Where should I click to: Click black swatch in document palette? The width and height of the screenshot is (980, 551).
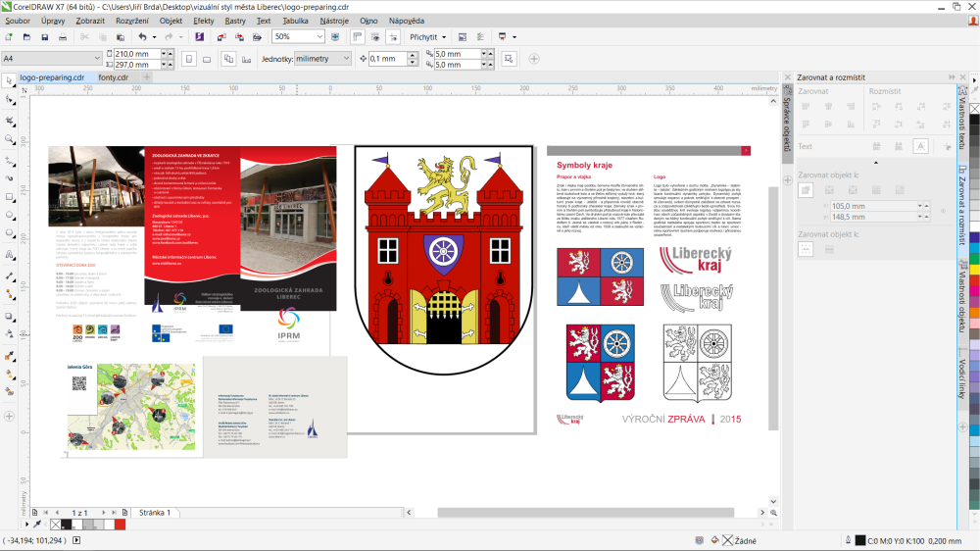coord(67,525)
